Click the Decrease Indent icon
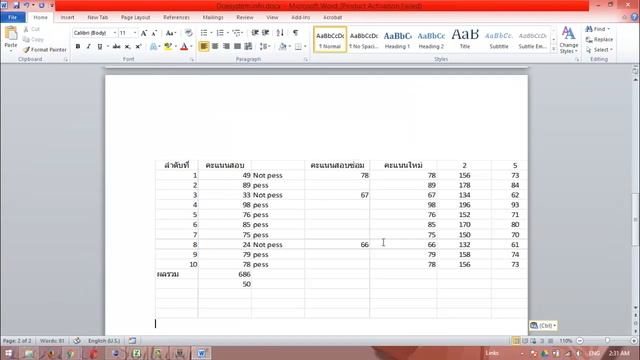This screenshot has width=640, height=360. [255, 33]
